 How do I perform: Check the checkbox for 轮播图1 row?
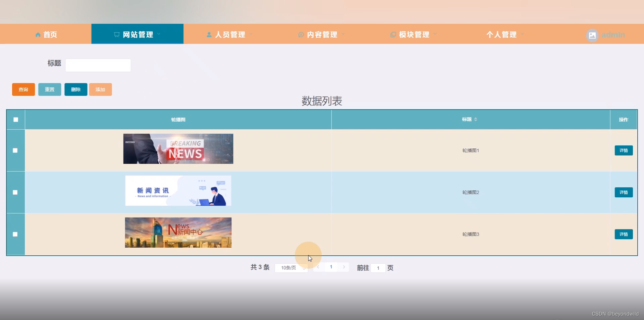pos(15,150)
